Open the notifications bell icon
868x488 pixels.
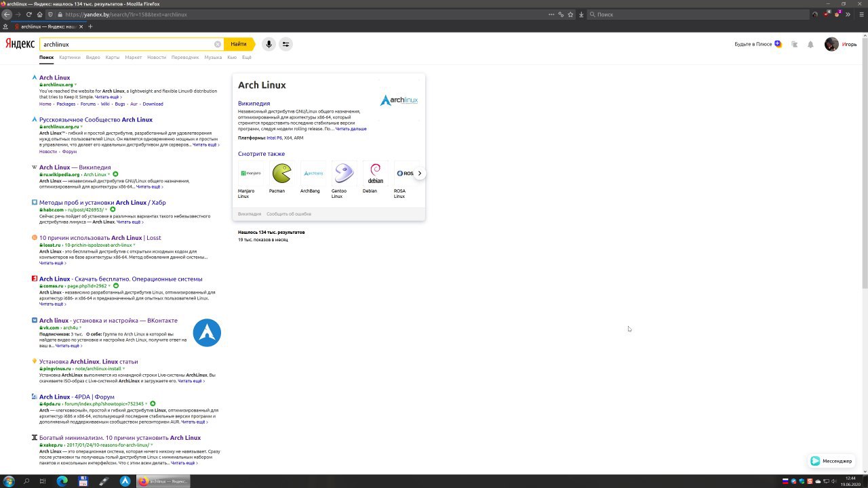click(810, 44)
